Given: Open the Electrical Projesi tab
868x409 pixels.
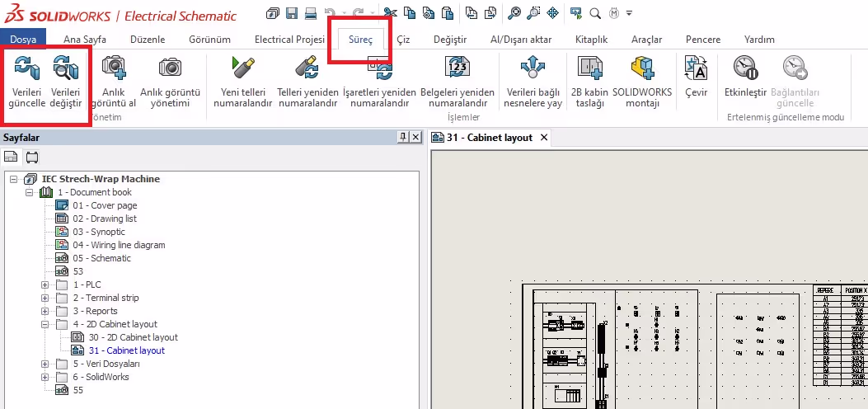Looking at the screenshot, I should point(289,40).
